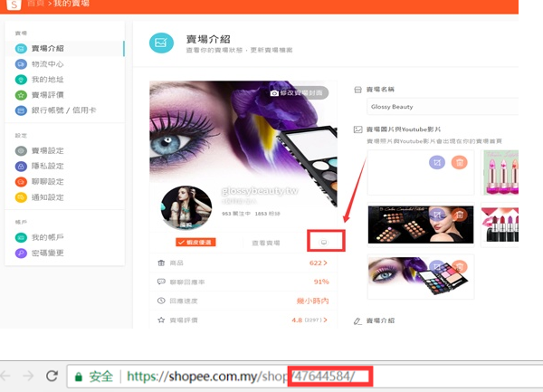Click the 聊聊回應率 speech bubble icon
This screenshot has width=543, height=392.
161,282
